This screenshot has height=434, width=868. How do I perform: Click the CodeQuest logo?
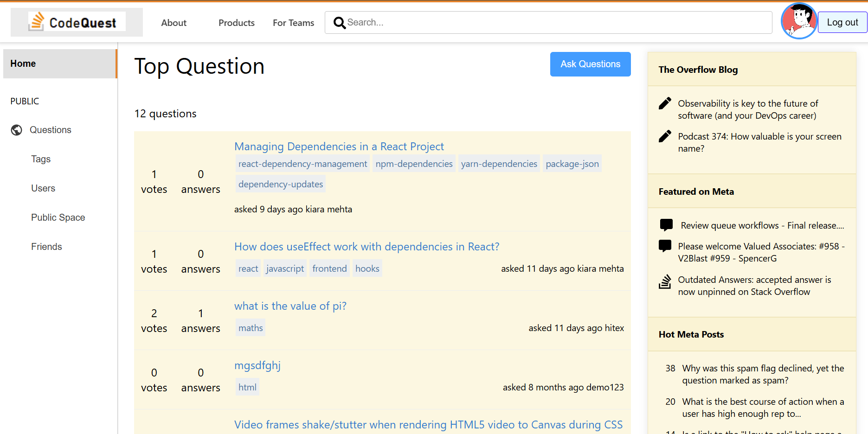(x=77, y=22)
